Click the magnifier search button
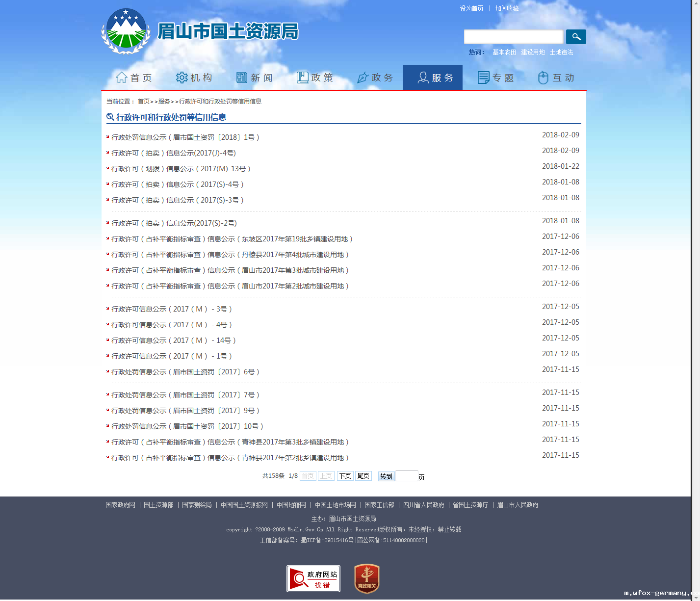The height and width of the screenshot is (601, 700). tap(576, 37)
